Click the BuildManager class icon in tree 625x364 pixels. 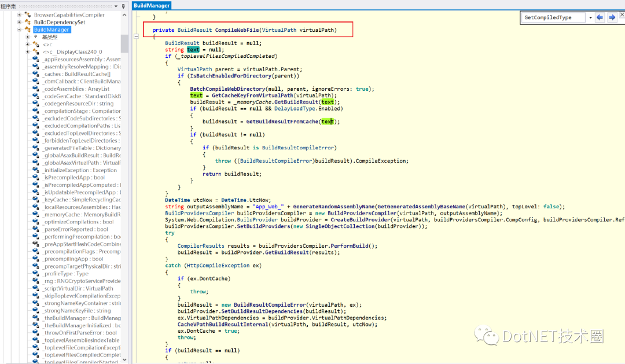(28, 30)
